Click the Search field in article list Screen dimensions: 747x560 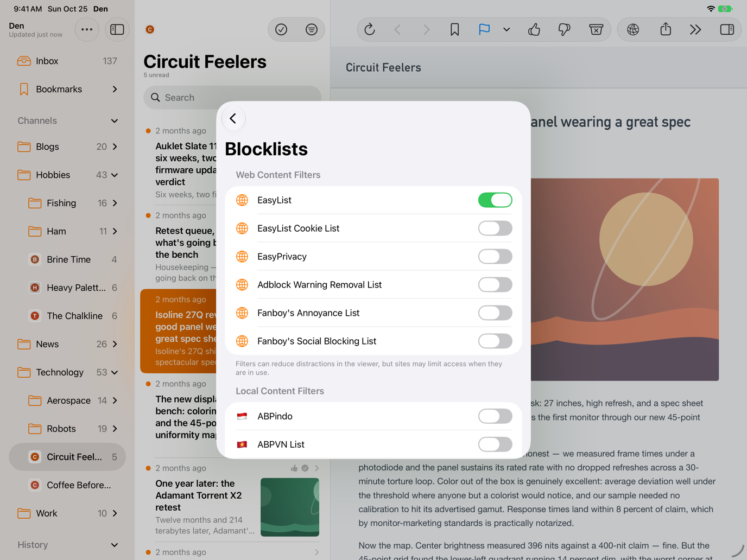point(232,98)
